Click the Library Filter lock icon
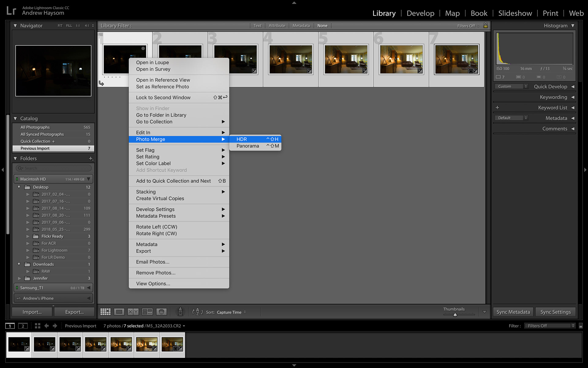 pos(485,25)
